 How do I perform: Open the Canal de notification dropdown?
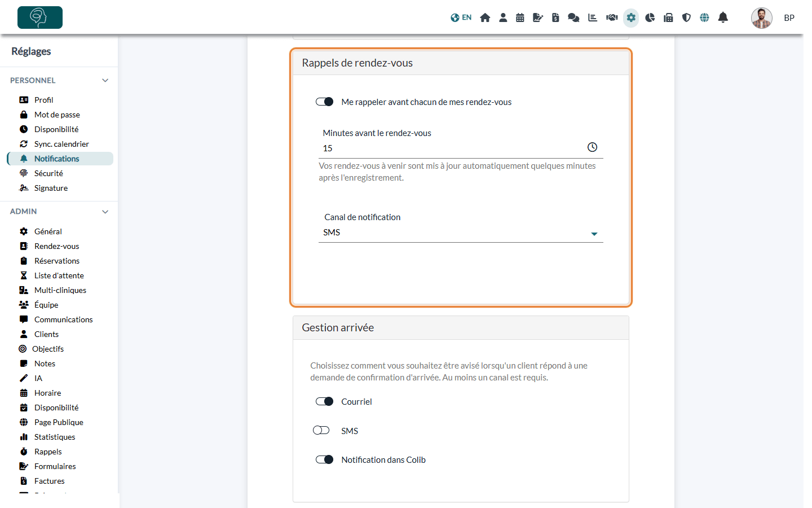tap(461, 233)
